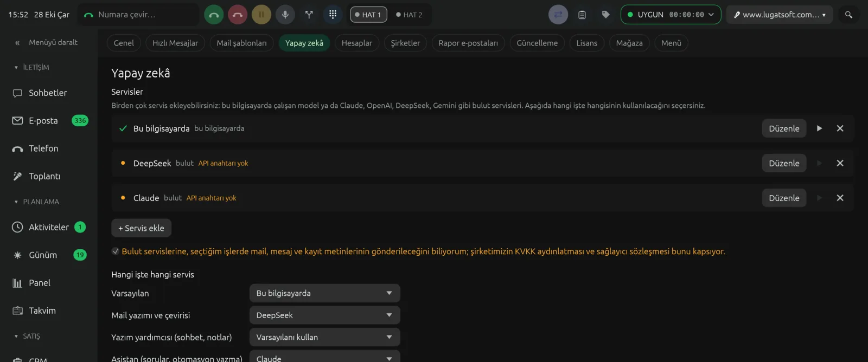Remove the DeepSeek service
The image size is (868, 362).
(x=840, y=163)
